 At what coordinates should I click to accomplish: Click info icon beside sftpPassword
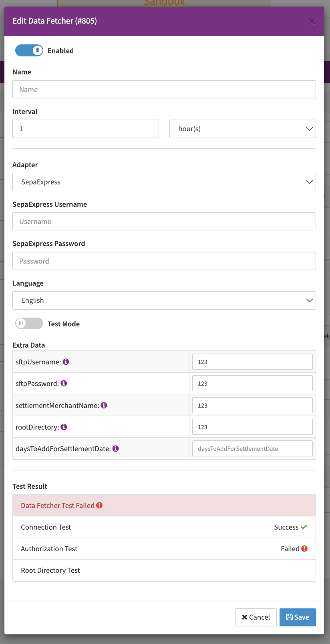pos(64,383)
